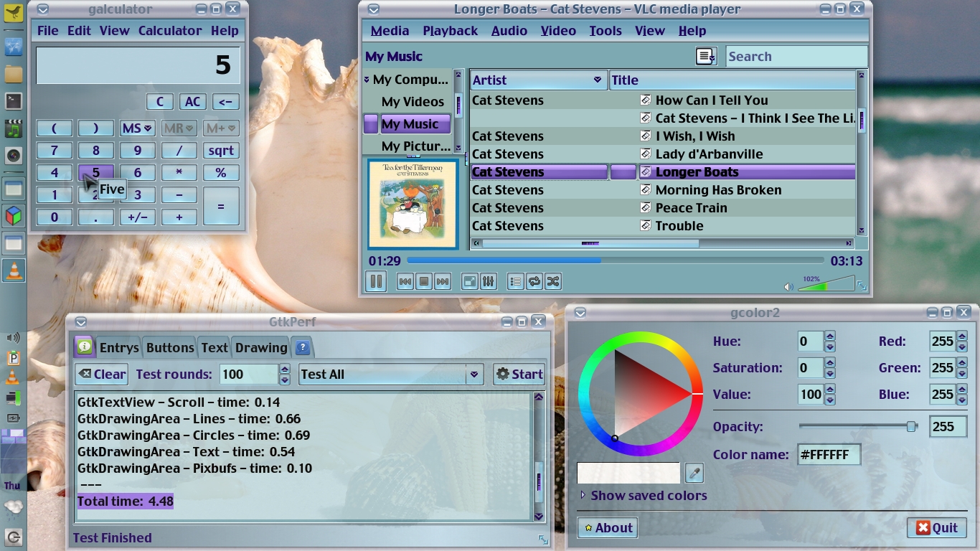The width and height of the screenshot is (980, 551).
Task: Click the backspace arrow button in galculator
Action: [225, 102]
